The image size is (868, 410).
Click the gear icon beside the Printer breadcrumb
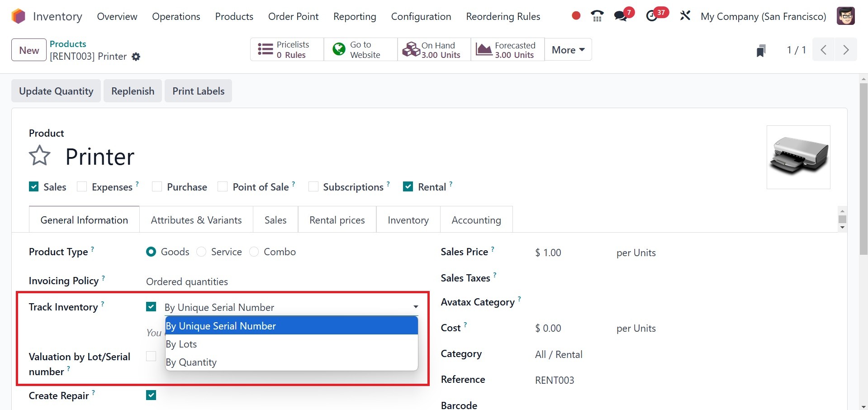pyautogui.click(x=136, y=57)
